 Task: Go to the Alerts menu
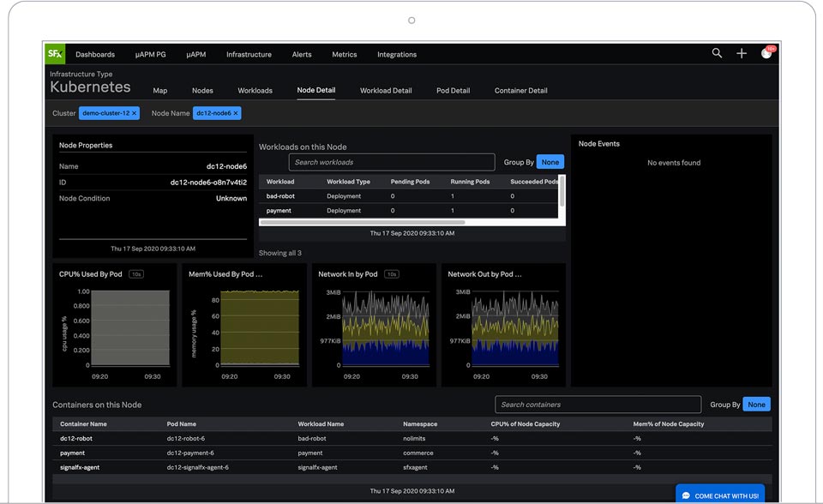tap(302, 55)
